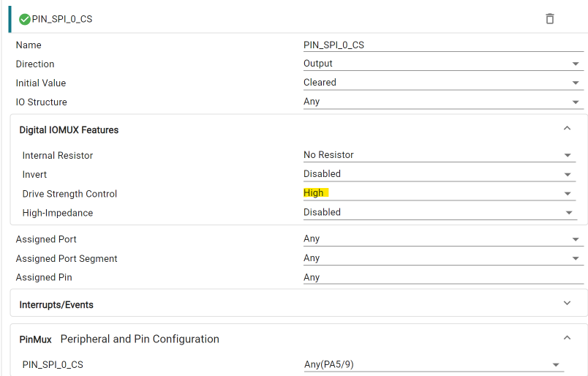Click the Invert label
The height and width of the screenshot is (376, 588).
(34, 175)
